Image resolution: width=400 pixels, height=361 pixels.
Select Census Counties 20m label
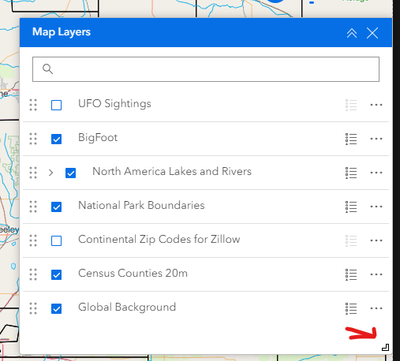[x=133, y=273]
